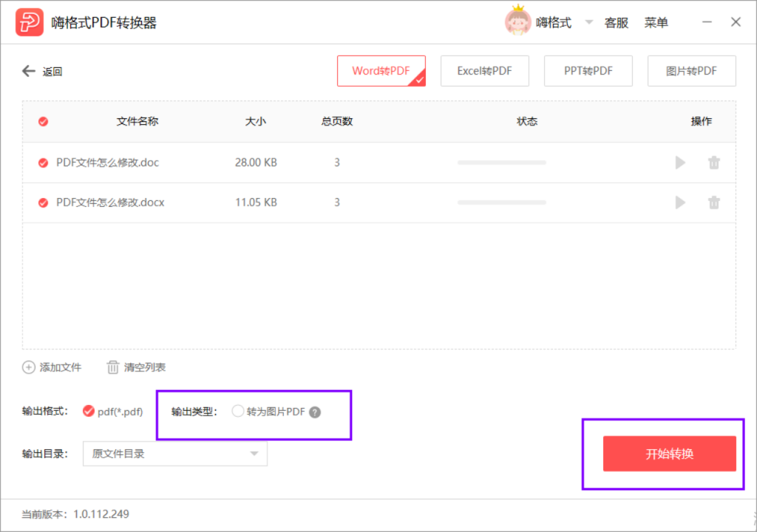757x532 pixels.
Task: Click the 总页数 column header
Action: (337, 121)
